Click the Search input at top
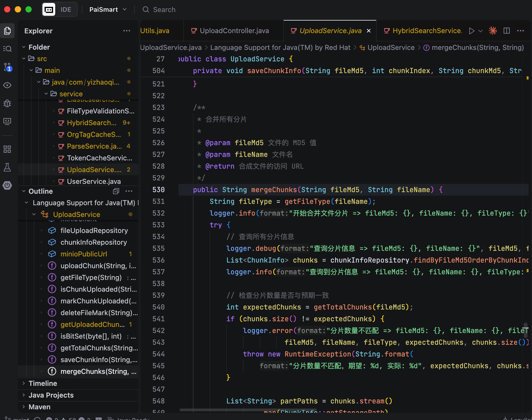Image resolution: width=532 pixels, height=420 pixels. point(164,10)
